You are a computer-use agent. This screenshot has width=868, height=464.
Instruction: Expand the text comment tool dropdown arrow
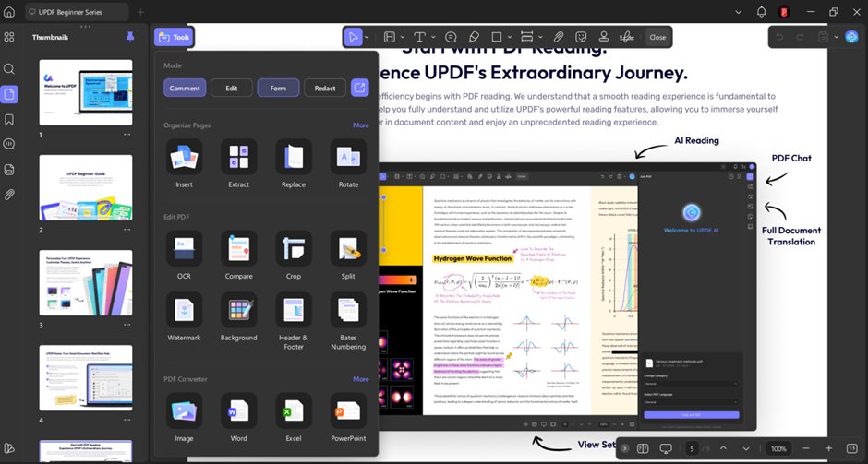tap(433, 37)
